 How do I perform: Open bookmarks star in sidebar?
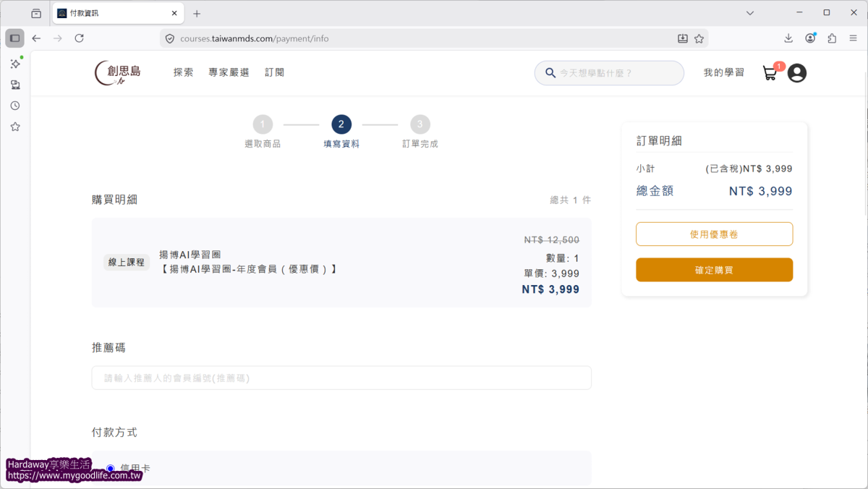[14, 127]
